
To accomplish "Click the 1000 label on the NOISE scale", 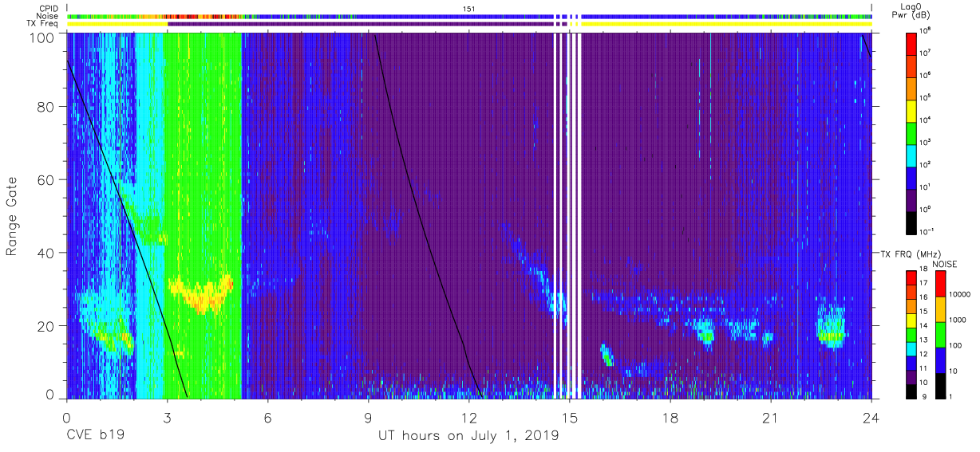I will [x=957, y=320].
